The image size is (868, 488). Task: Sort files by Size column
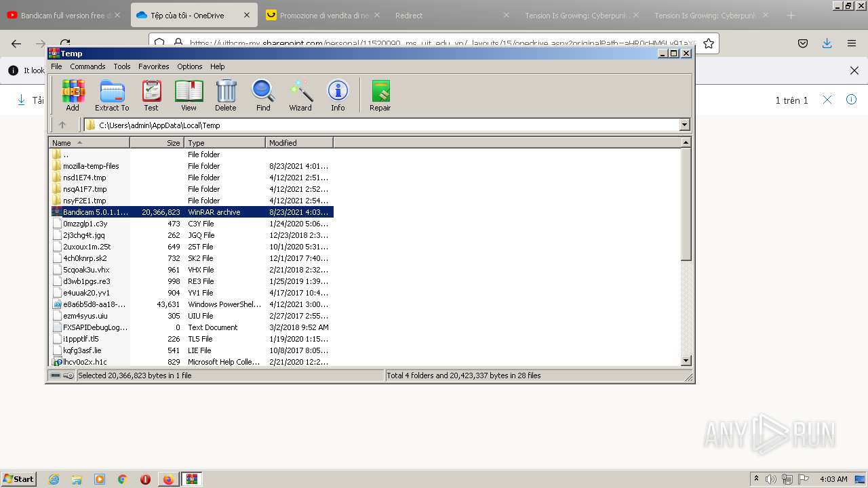point(157,143)
